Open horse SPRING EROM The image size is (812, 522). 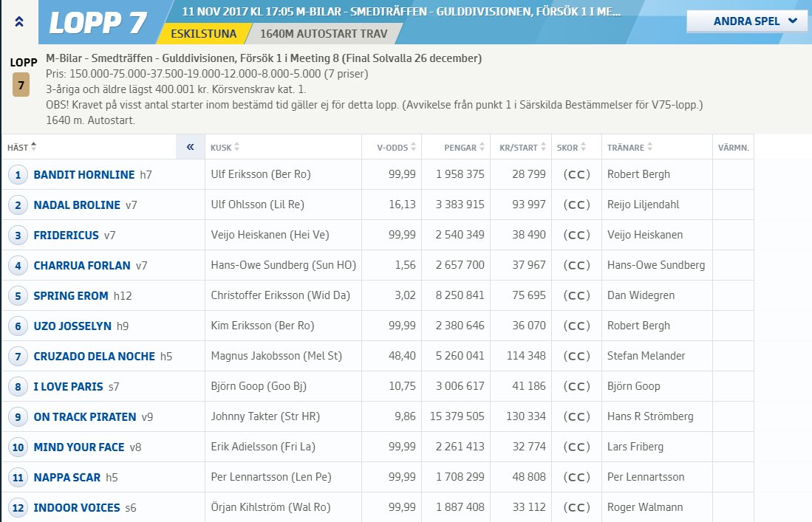point(71,296)
